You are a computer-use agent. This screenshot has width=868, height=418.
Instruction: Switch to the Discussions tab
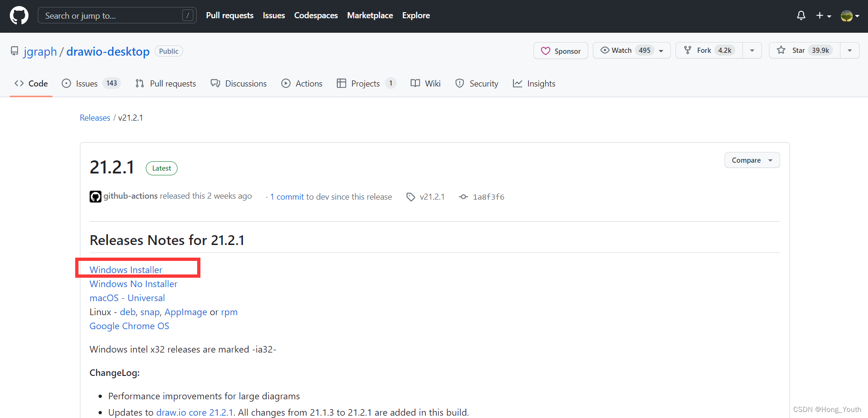[239, 83]
